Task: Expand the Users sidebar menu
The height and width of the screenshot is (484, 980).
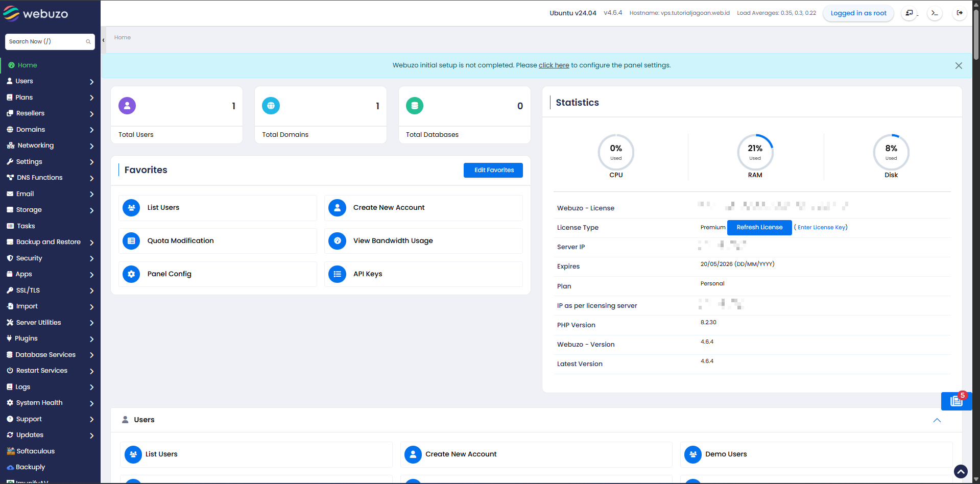Action: (50, 81)
